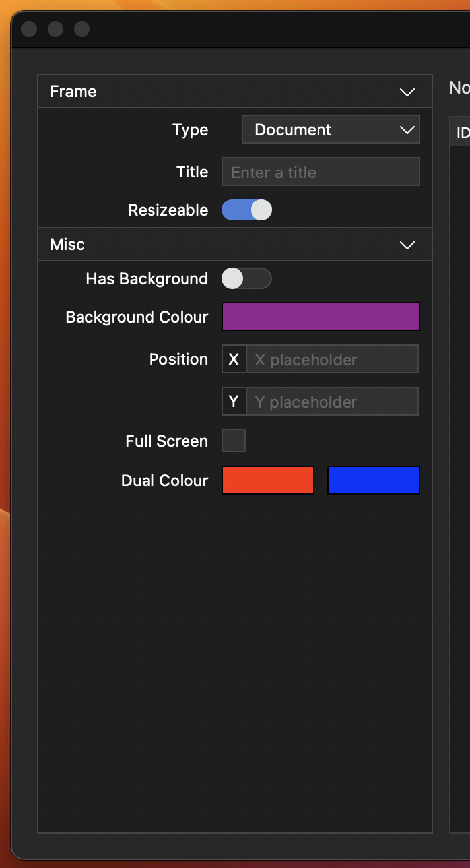Enable the Has Background switch

coord(247,278)
